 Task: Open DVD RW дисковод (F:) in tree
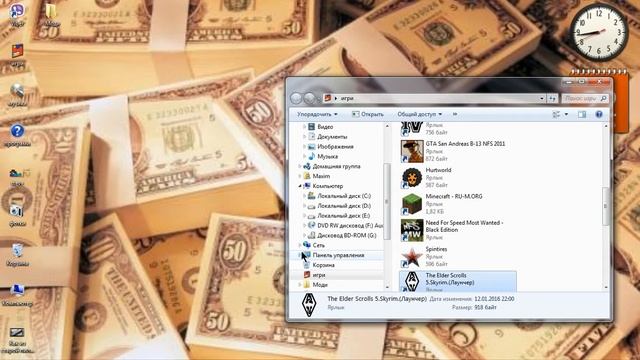[345, 225]
